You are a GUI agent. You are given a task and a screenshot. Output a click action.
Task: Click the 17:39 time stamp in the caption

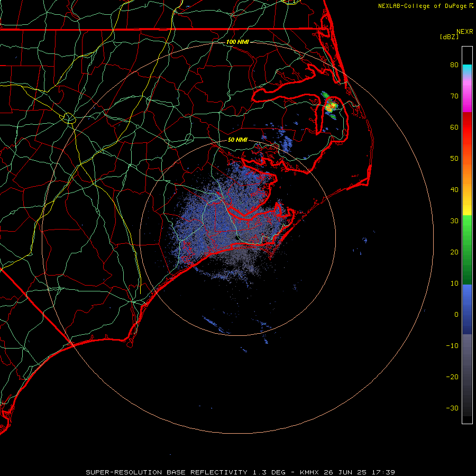[385, 472]
